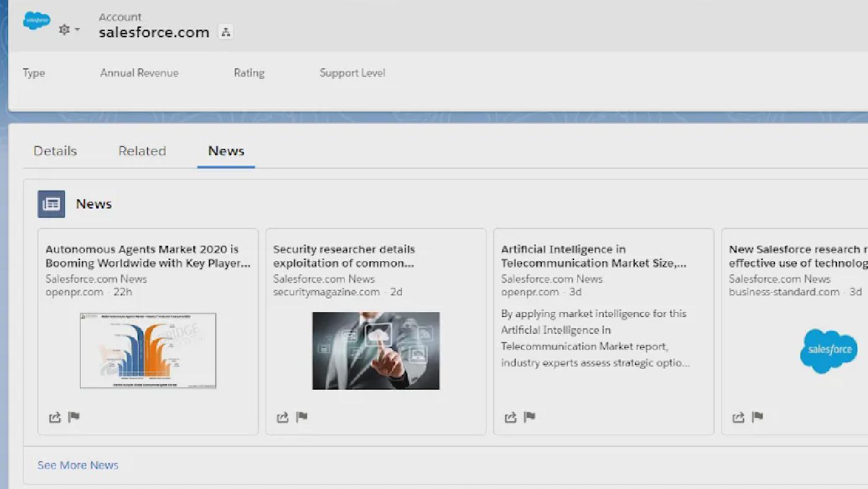This screenshot has width=868, height=489.
Task: Flag the Security researcher article
Action: click(302, 417)
